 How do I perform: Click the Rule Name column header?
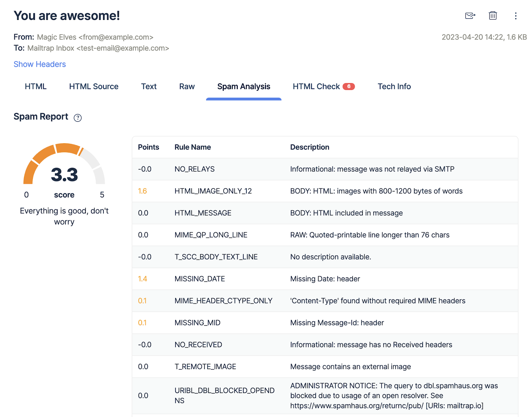pyautogui.click(x=193, y=147)
